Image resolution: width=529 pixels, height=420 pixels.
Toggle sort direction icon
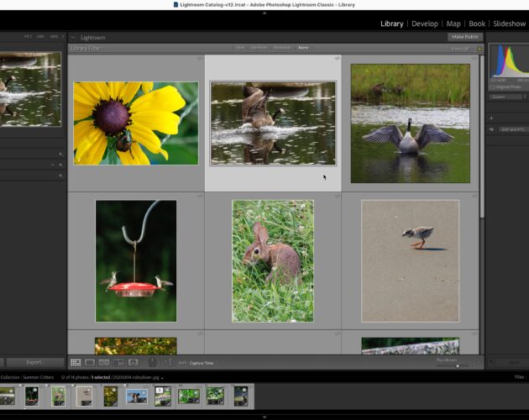coord(168,362)
